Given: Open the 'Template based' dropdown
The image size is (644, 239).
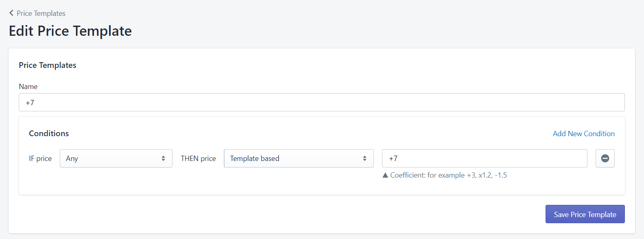Looking at the screenshot, I should 299,159.
